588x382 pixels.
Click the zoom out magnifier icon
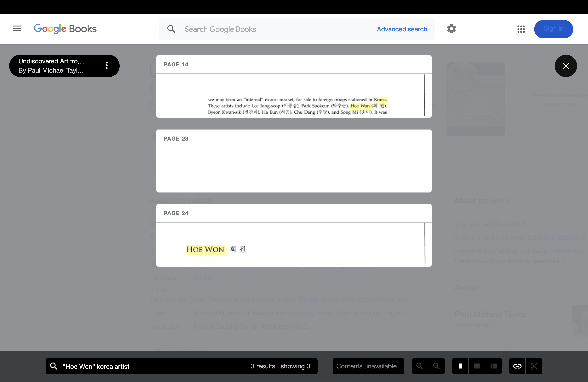click(436, 366)
